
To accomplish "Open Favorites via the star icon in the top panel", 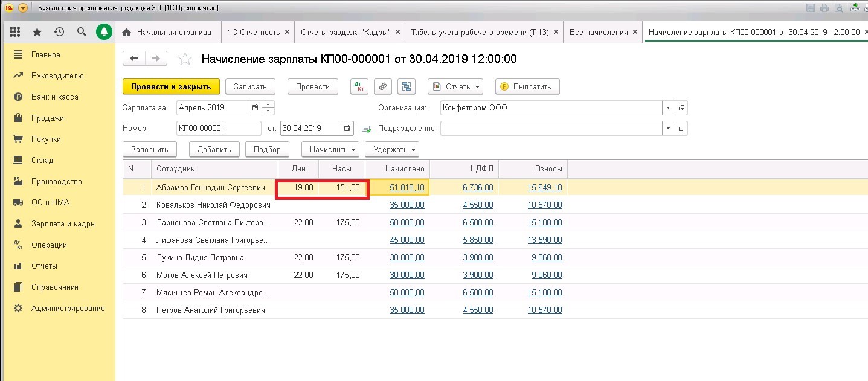I will pyautogui.click(x=37, y=32).
